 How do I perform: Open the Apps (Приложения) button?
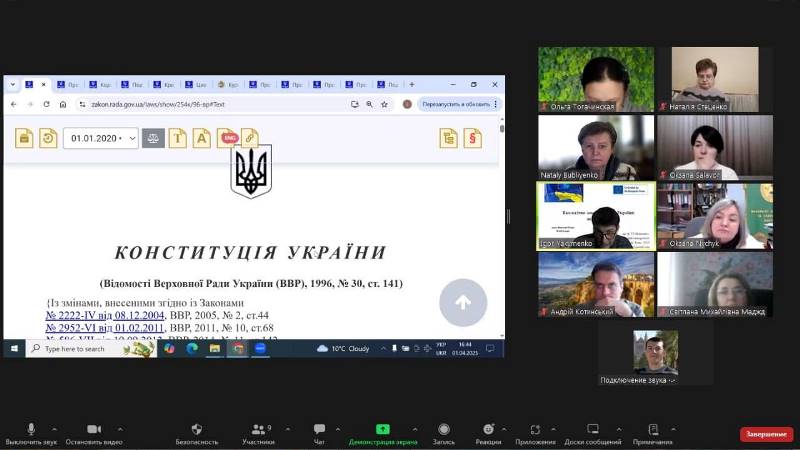click(535, 434)
